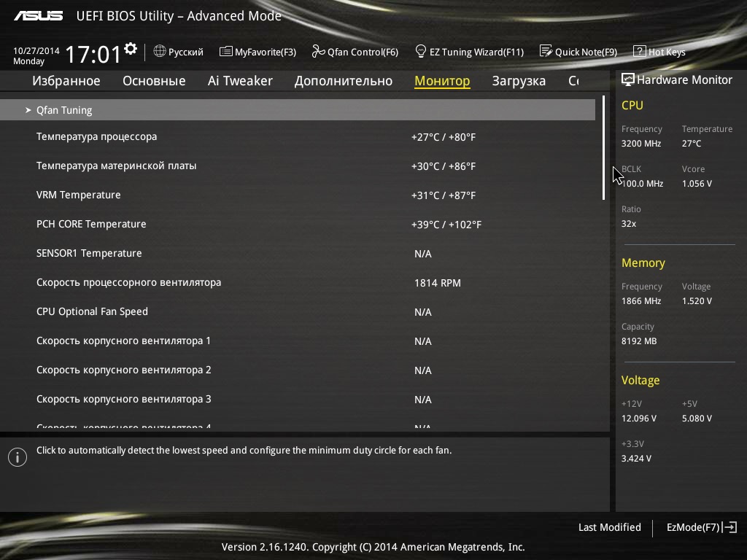Image resolution: width=747 pixels, height=560 pixels.
Task: Click the Quick Note pencil icon
Action: click(546, 51)
